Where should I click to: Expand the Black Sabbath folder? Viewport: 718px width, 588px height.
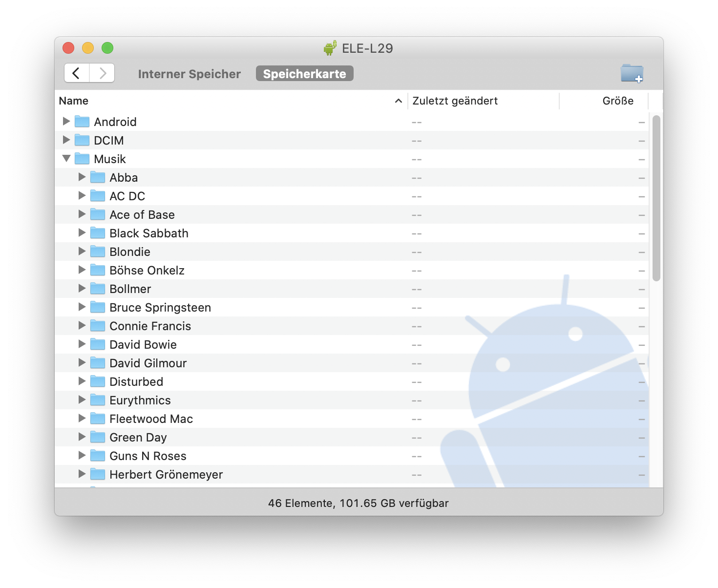pyautogui.click(x=82, y=232)
